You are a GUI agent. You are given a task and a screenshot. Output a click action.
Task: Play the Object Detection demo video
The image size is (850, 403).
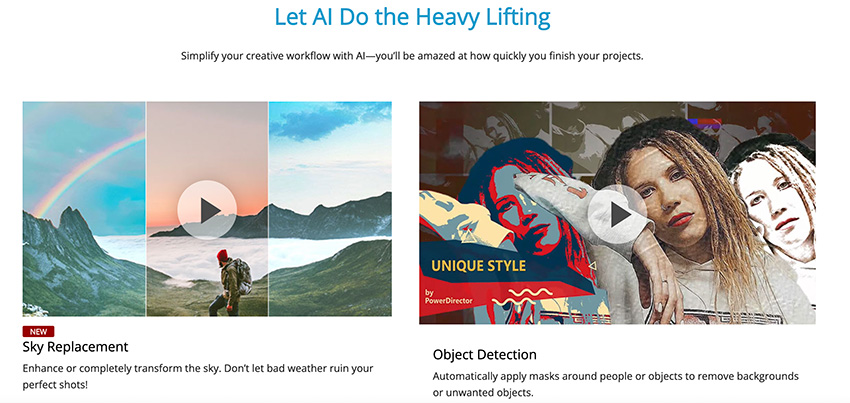[617, 215]
